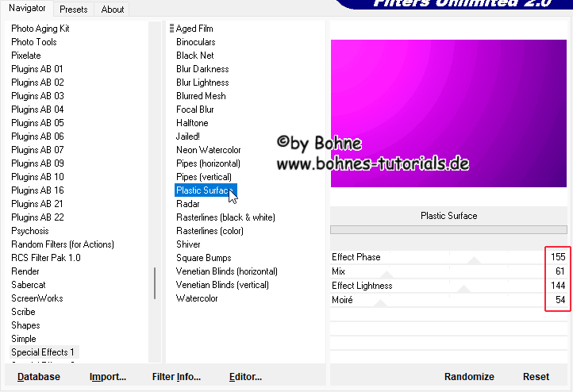
Task: Reset the filter settings
Action: 536,377
